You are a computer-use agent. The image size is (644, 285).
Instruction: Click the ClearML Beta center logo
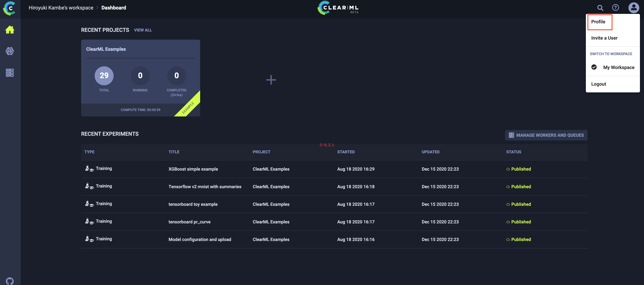(x=338, y=8)
